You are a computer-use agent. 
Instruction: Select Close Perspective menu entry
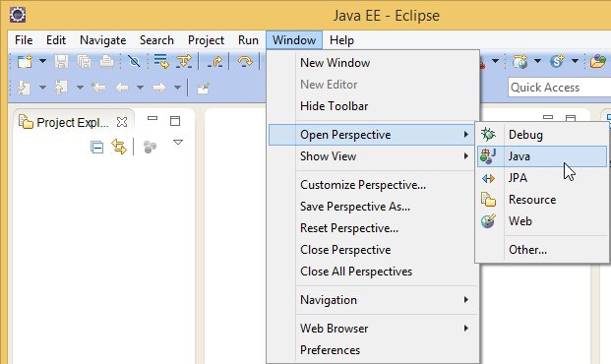[373, 250]
